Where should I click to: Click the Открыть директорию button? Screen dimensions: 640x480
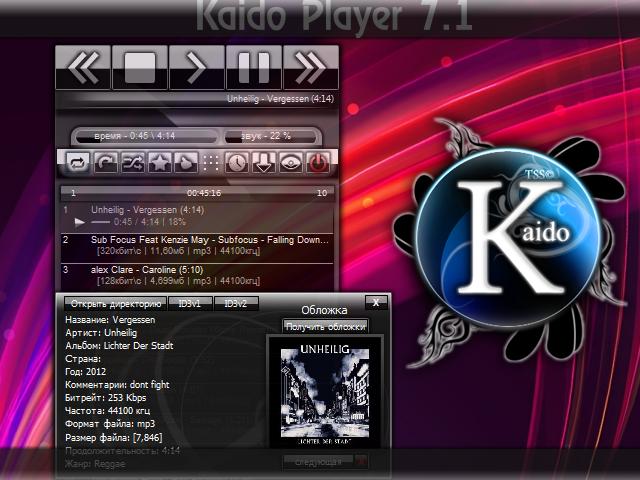tap(113, 303)
